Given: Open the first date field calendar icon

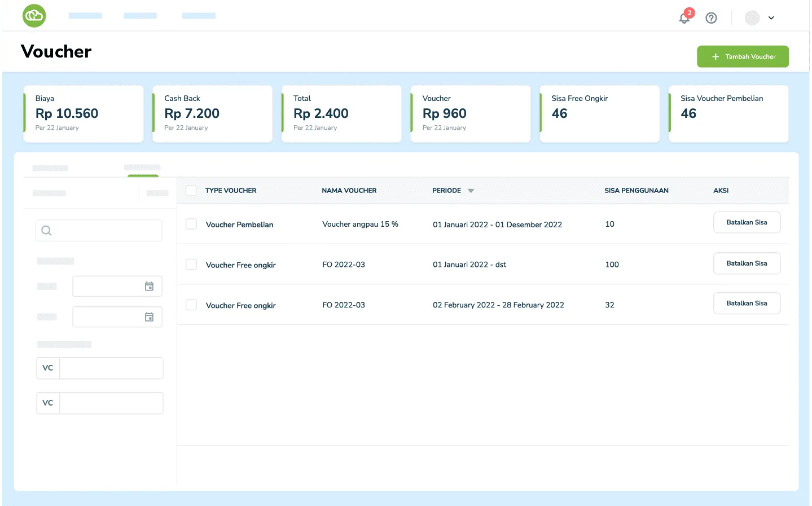Looking at the screenshot, I should point(149,287).
